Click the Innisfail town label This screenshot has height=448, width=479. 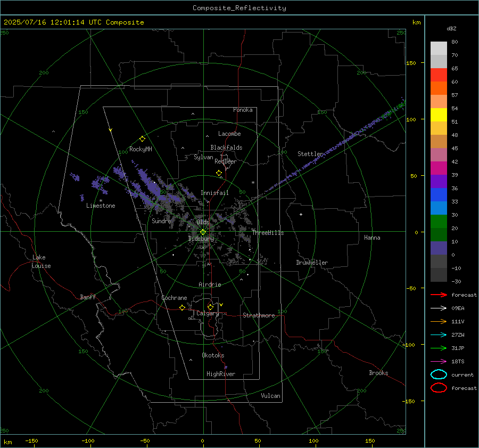pyautogui.click(x=214, y=193)
